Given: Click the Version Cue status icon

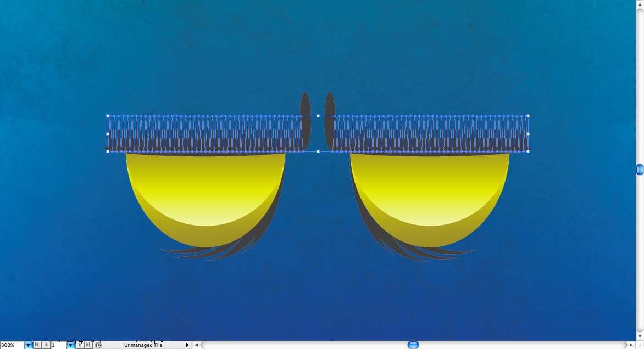Looking at the screenshot, I should pyautogui.click(x=98, y=345).
